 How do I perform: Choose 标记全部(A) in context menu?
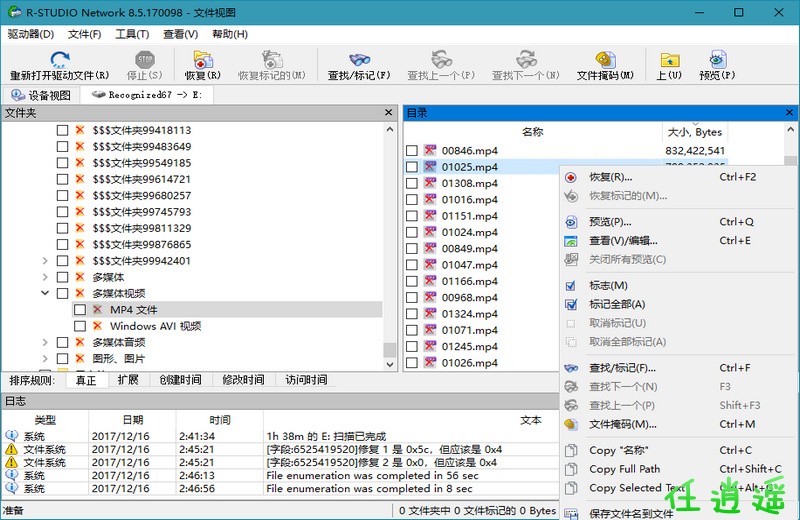point(617,305)
